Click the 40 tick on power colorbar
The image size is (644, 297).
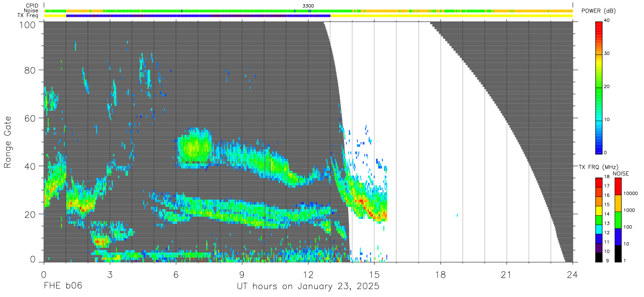607,20
